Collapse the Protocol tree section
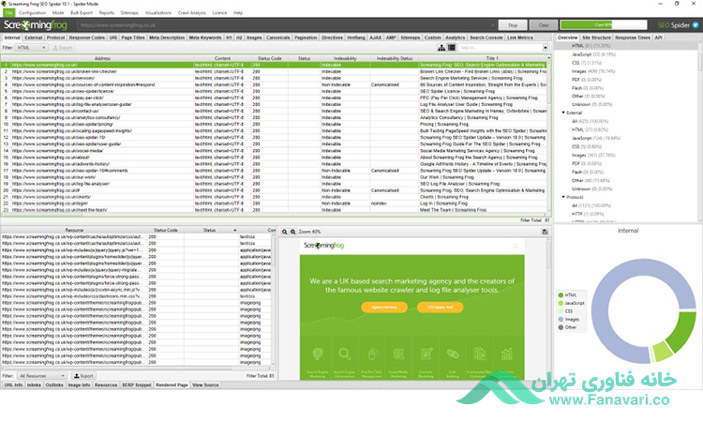703x422 pixels. [x=564, y=197]
